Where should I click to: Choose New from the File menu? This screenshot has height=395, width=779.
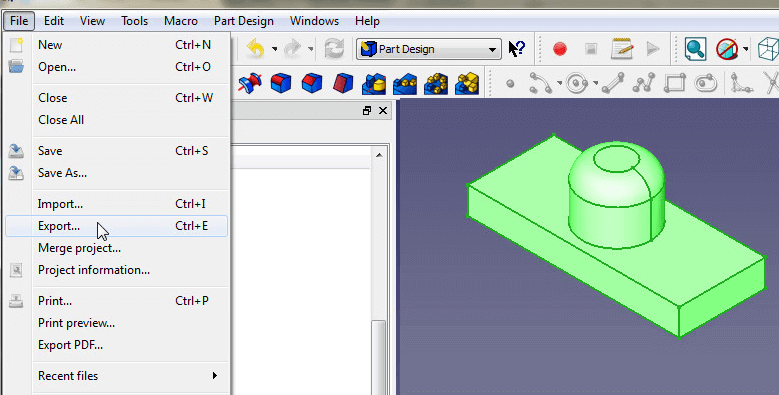tap(116, 45)
